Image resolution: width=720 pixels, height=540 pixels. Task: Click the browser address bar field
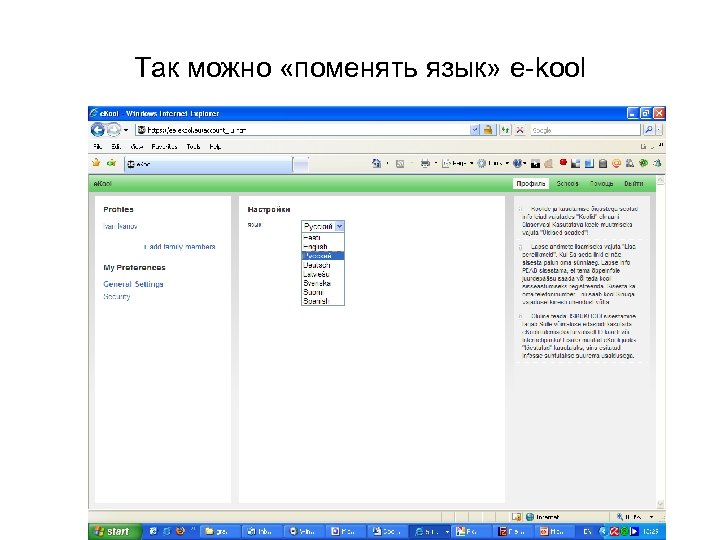point(303,130)
